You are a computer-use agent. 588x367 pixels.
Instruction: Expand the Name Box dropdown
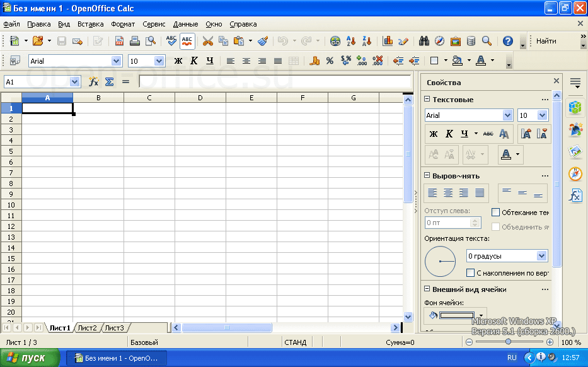coord(74,82)
